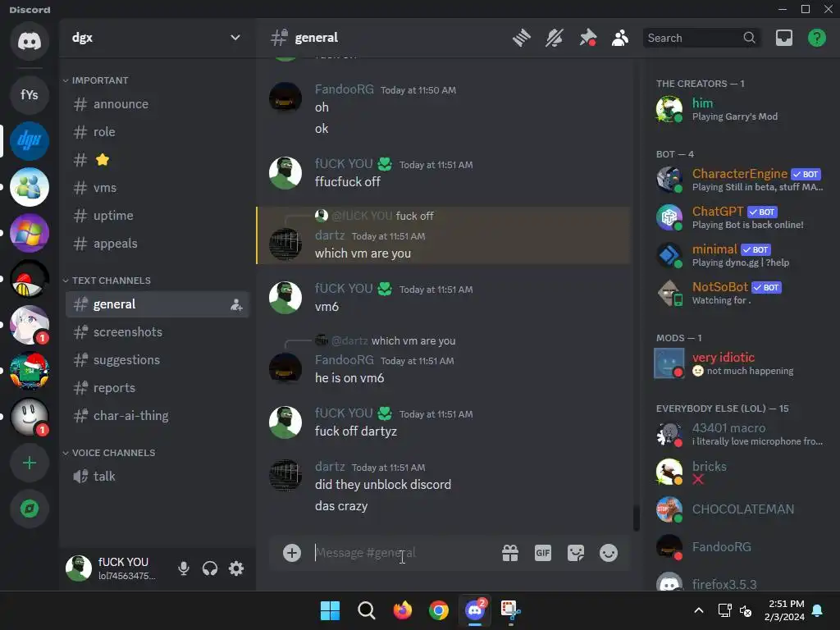The image size is (840, 630).
Task: Open the fYs server
Action: coord(30,95)
